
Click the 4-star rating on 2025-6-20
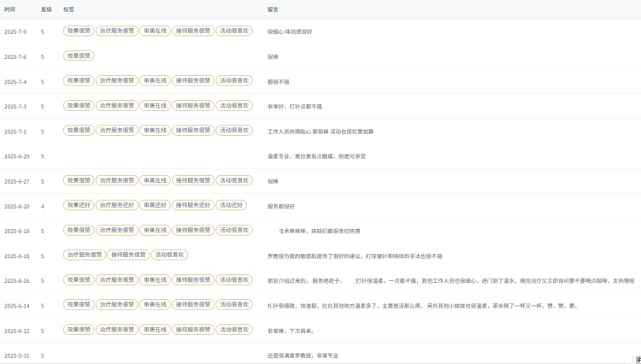(x=42, y=206)
